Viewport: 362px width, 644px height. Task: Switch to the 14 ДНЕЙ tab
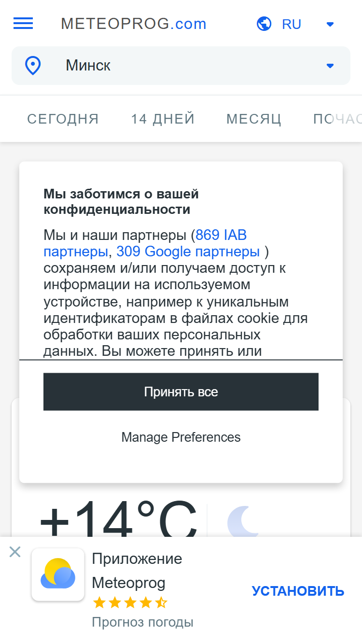tap(163, 119)
